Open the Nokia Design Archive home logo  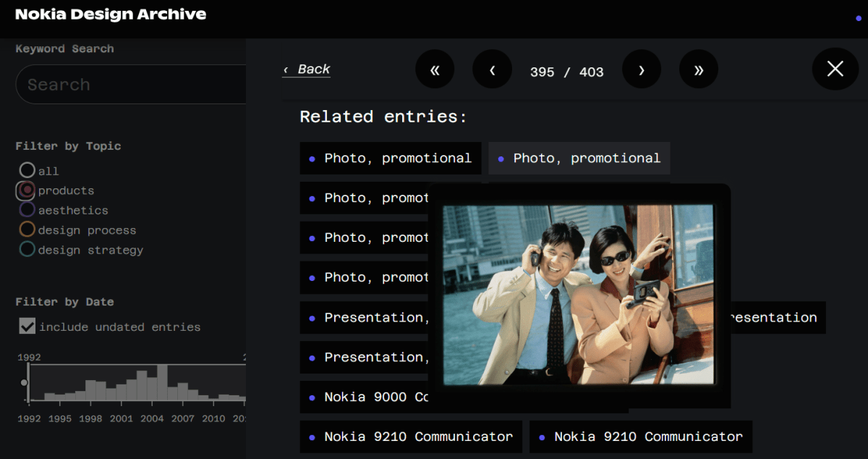point(110,14)
